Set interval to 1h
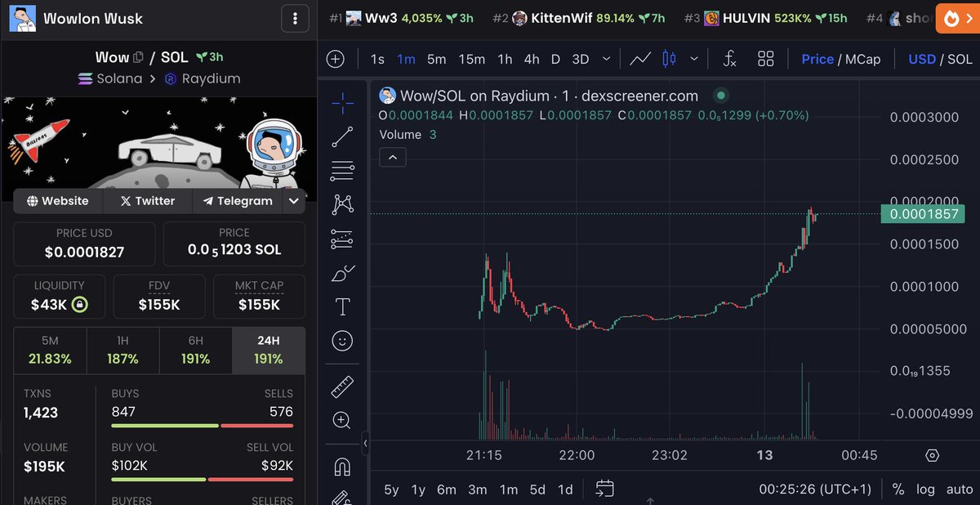 (505, 59)
